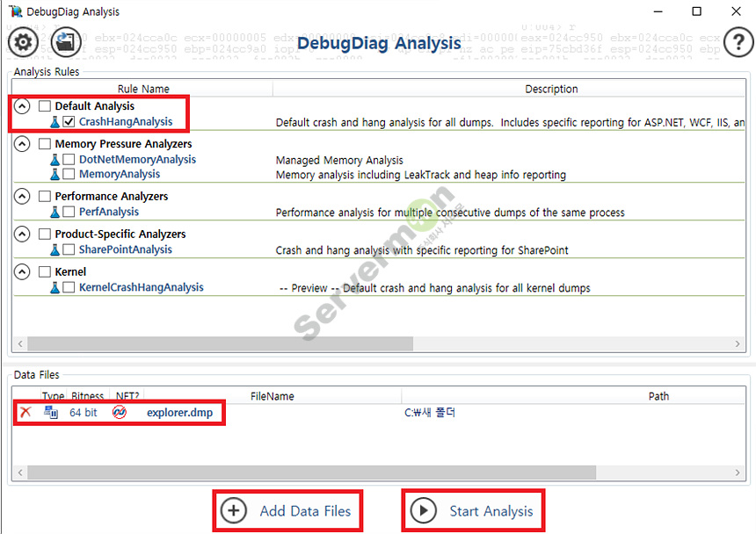
Task: Click the plus icon of Add Data Files
Action: (x=234, y=510)
